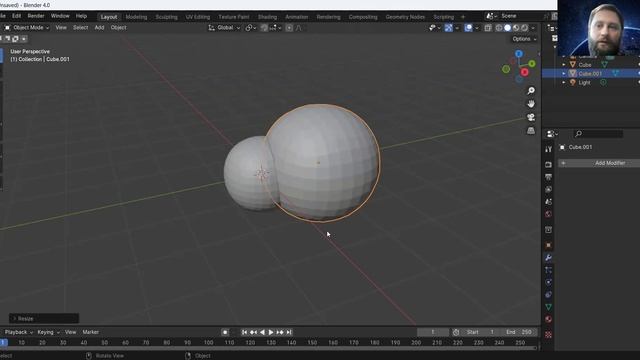Open the Texture properties checker icon
This screenshot has height=360, width=640.
pos(548,335)
